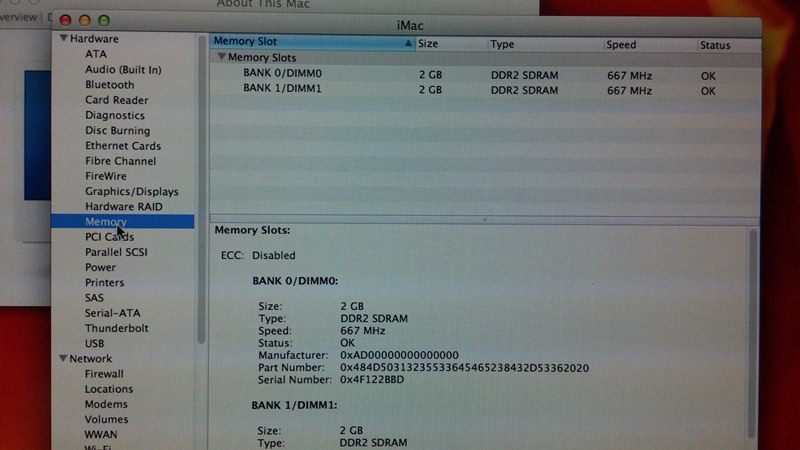Open the Bluetooth hardware entry

pyautogui.click(x=110, y=85)
